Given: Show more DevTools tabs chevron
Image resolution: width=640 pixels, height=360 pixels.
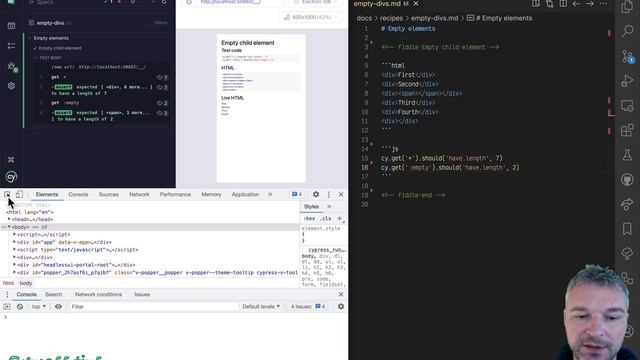Looking at the screenshot, I should tap(270, 195).
